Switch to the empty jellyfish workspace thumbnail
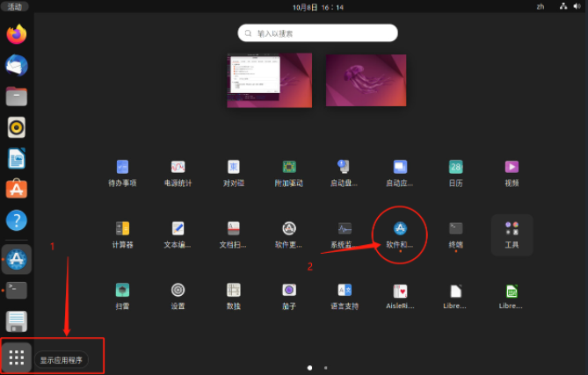The height and width of the screenshot is (375, 588). point(366,80)
